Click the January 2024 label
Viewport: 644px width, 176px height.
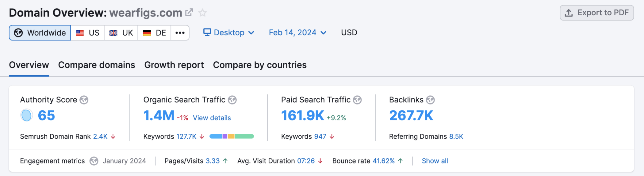click(124, 161)
